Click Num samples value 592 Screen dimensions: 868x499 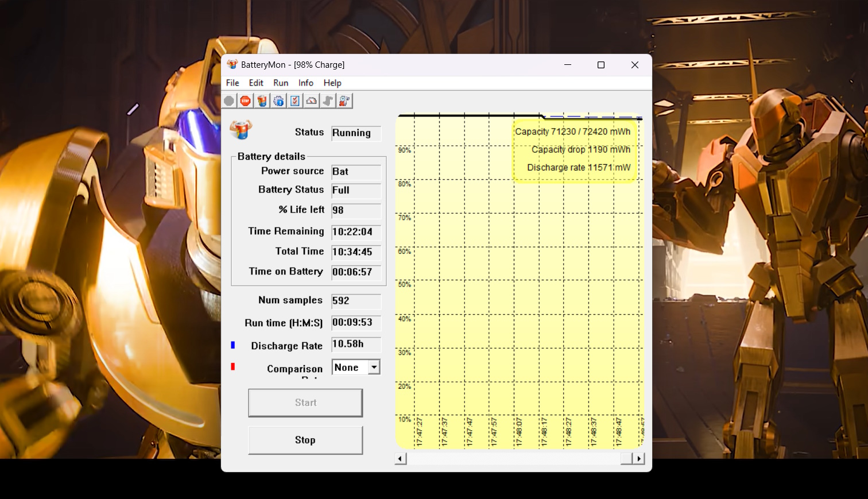356,301
